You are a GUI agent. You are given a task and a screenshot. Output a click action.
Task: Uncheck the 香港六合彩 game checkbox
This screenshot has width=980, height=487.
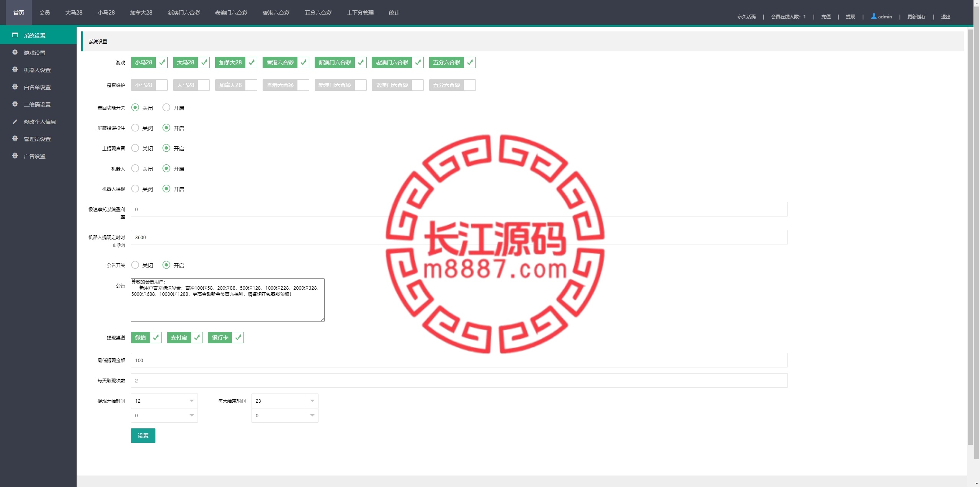(x=286, y=62)
